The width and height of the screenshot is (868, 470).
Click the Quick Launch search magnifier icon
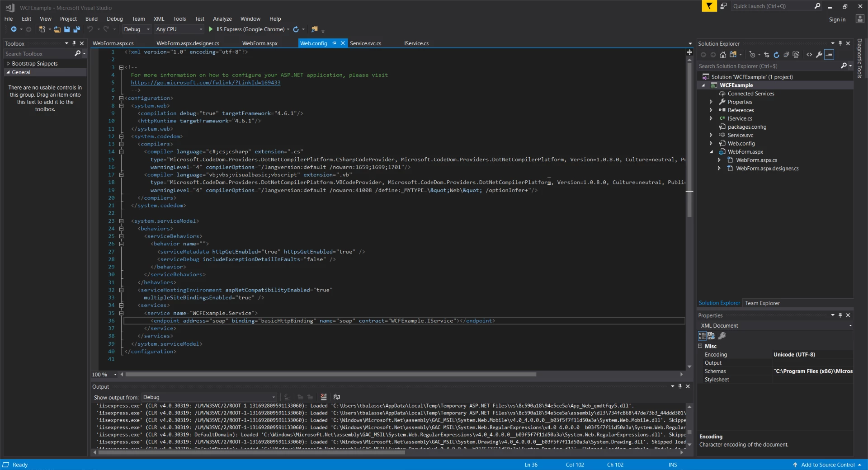click(817, 6)
